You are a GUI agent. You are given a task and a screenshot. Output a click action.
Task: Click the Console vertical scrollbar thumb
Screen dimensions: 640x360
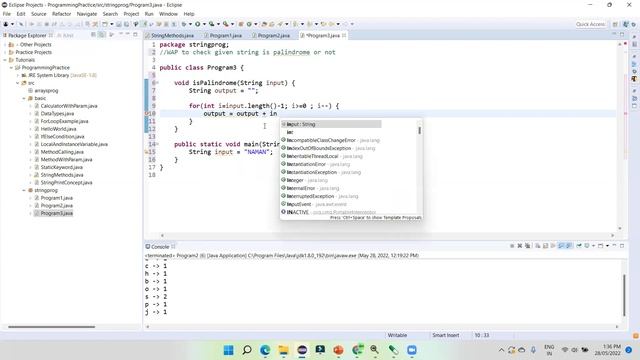(x=624, y=295)
